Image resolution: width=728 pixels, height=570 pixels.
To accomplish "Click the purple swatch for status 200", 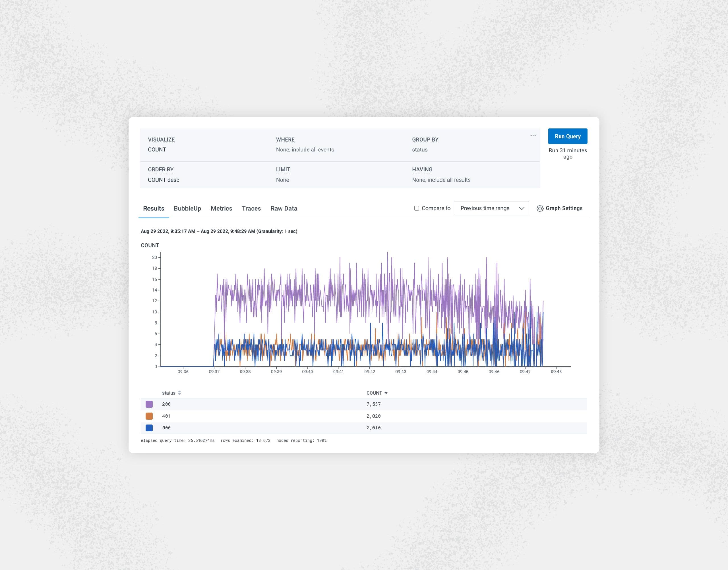I will (x=149, y=404).
